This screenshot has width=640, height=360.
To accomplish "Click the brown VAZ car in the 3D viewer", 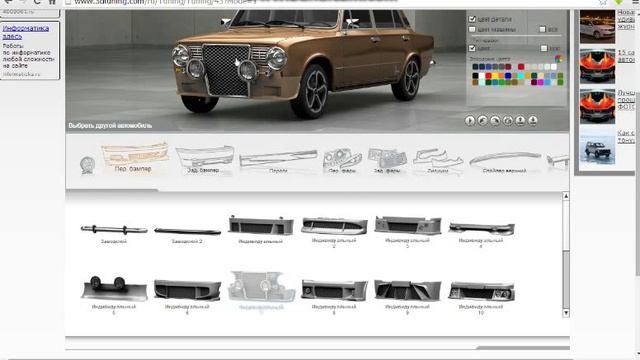I will [304, 63].
